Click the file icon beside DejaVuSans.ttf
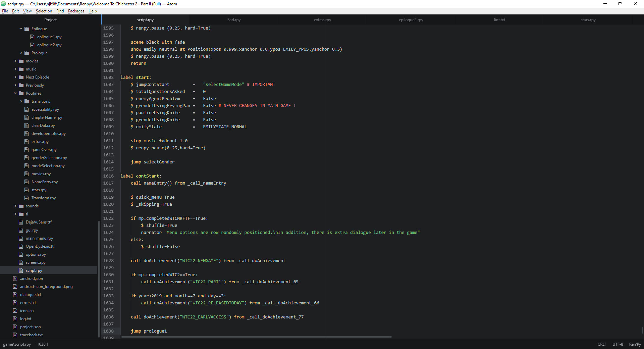This screenshot has width=644, height=349. tap(20, 222)
